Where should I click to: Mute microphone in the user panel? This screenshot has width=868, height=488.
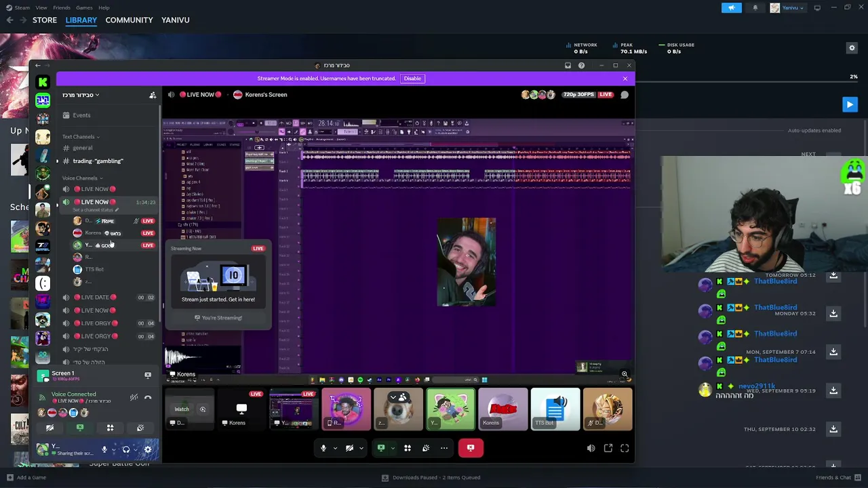[104, 449]
